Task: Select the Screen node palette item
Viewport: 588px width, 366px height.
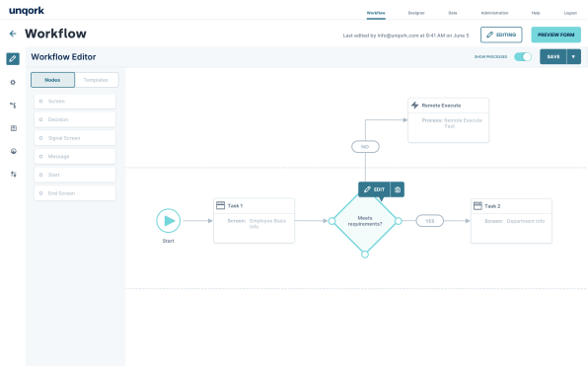Action: click(75, 102)
